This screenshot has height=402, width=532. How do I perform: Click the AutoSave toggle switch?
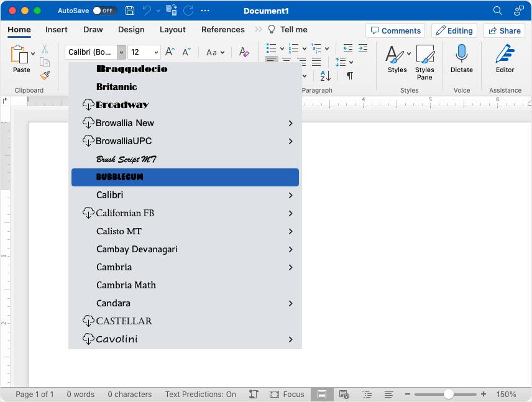pyautogui.click(x=105, y=11)
